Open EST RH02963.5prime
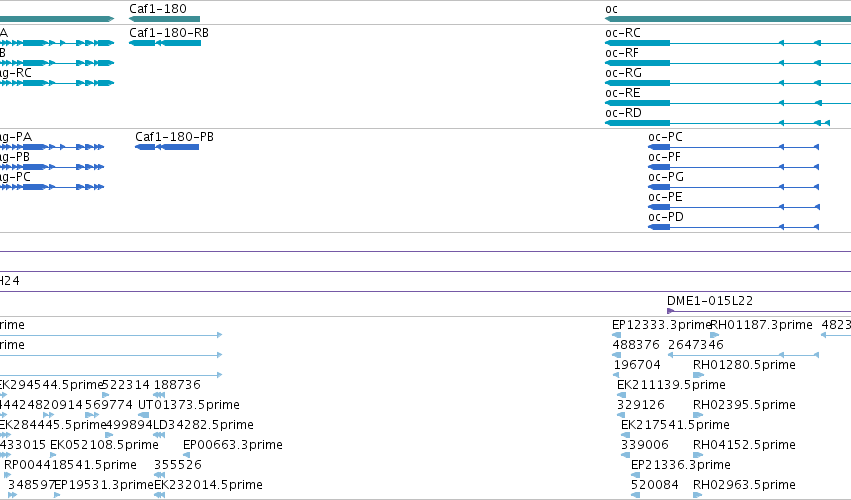851x500 pixels. point(744,485)
